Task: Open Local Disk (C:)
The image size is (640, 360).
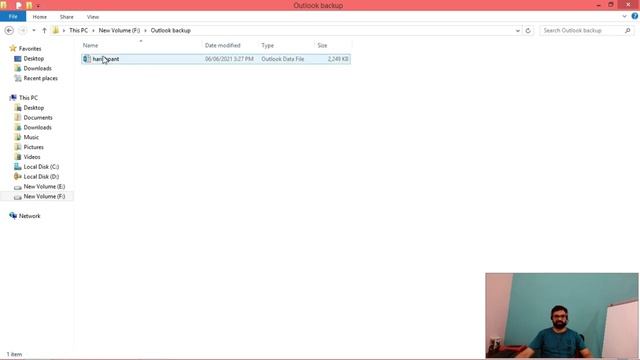Action: pos(41,167)
